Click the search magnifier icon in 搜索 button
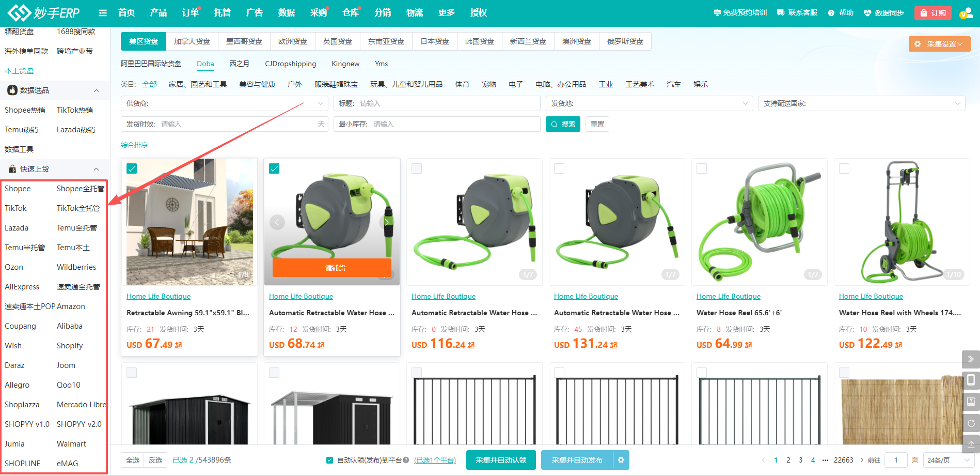The height and width of the screenshot is (476, 980). (x=554, y=124)
